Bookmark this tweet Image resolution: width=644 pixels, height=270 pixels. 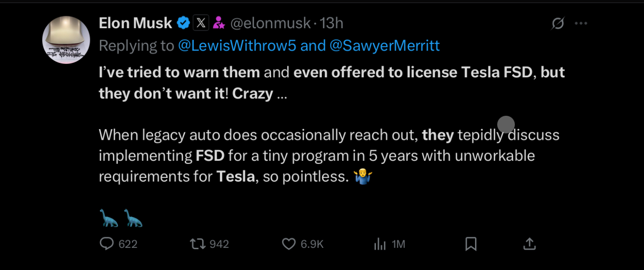pyautogui.click(x=471, y=244)
